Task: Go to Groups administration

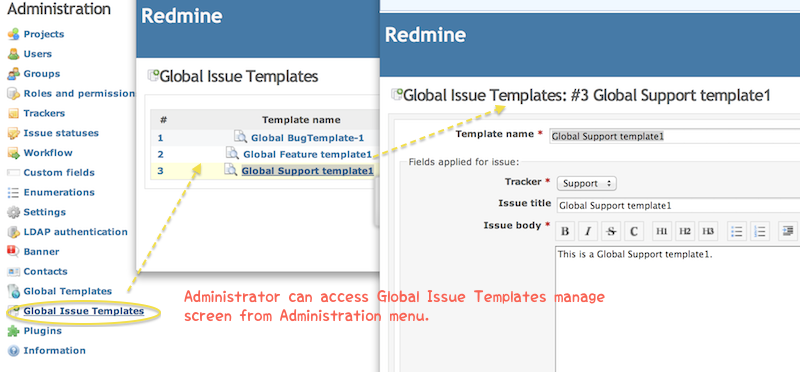Action: [x=41, y=73]
